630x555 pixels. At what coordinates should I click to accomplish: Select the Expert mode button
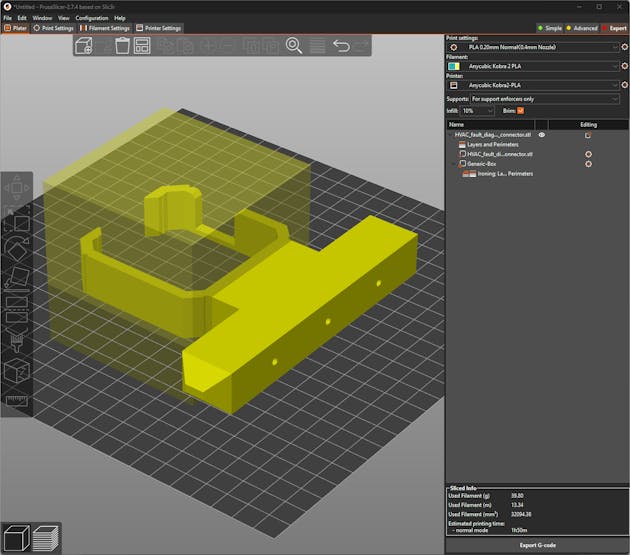click(613, 28)
